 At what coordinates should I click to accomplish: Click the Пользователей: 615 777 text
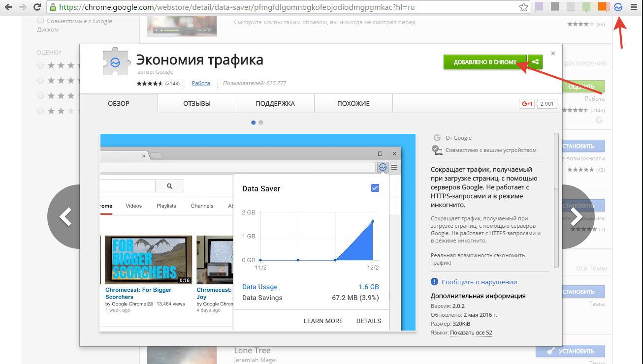click(x=255, y=83)
